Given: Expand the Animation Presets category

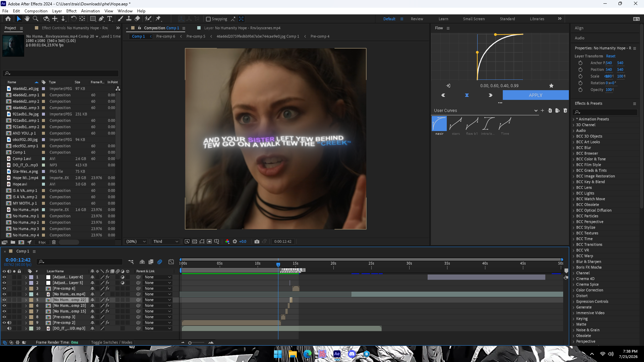Looking at the screenshot, I should tap(574, 119).
